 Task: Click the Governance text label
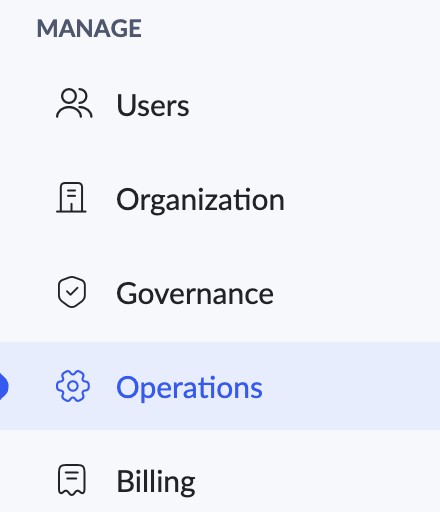pyautogui.click(x=195, y=293)
